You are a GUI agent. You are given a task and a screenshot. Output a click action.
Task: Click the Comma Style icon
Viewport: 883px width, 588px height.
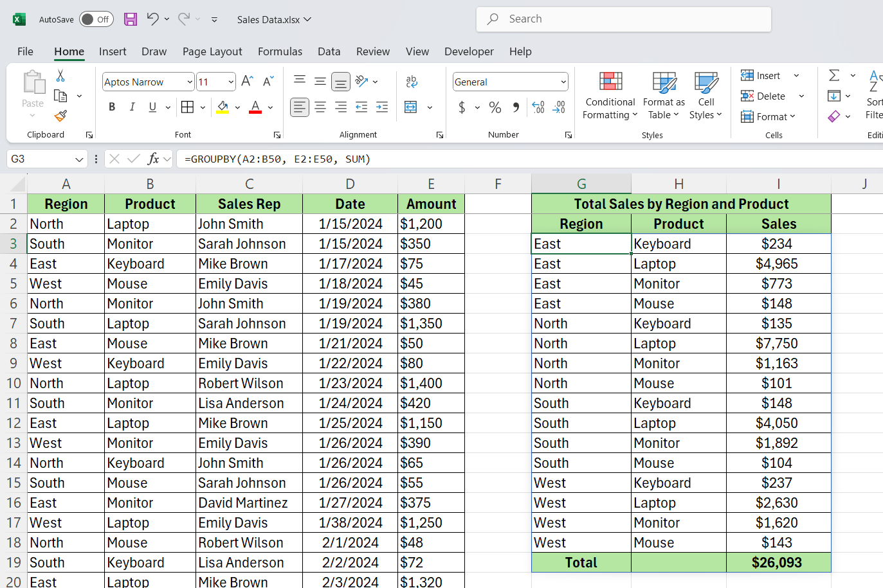516,107
